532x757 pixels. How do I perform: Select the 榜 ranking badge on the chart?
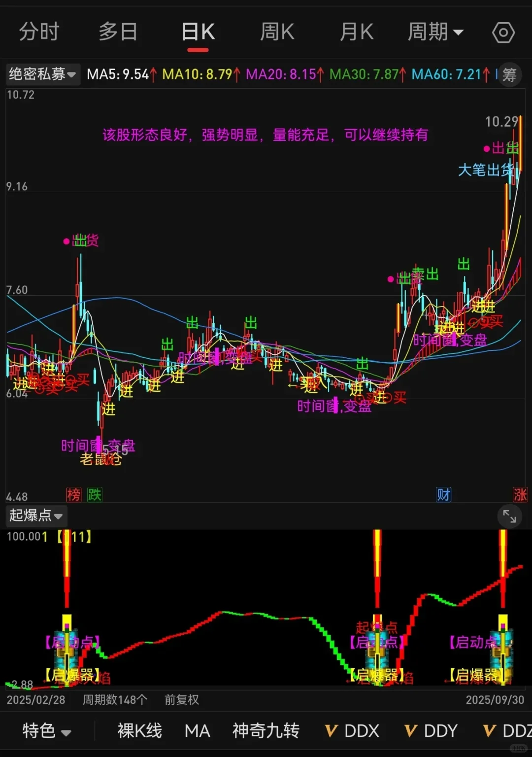tap(73, 495)
